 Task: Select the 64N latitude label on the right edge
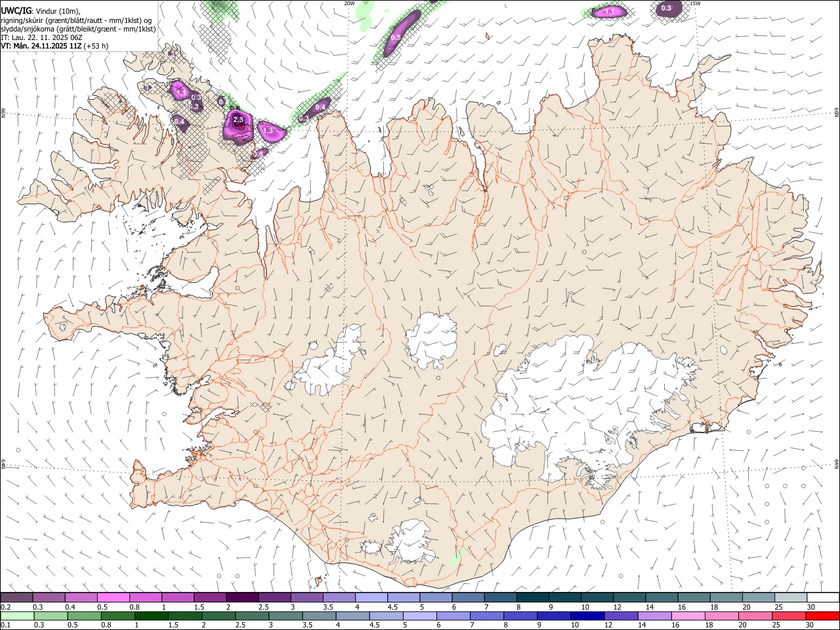coord(836,463)
